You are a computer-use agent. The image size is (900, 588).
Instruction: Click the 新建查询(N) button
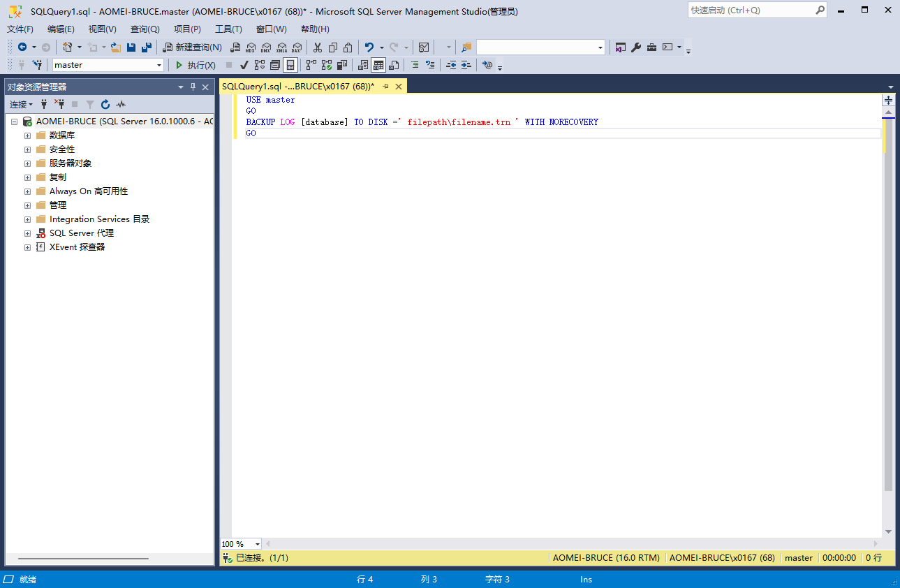(x=192, y=47)
